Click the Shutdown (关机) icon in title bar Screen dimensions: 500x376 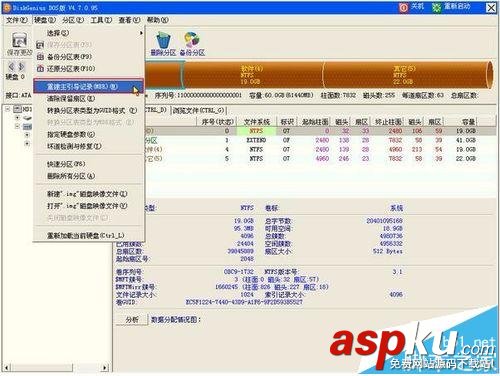point(403,7)
